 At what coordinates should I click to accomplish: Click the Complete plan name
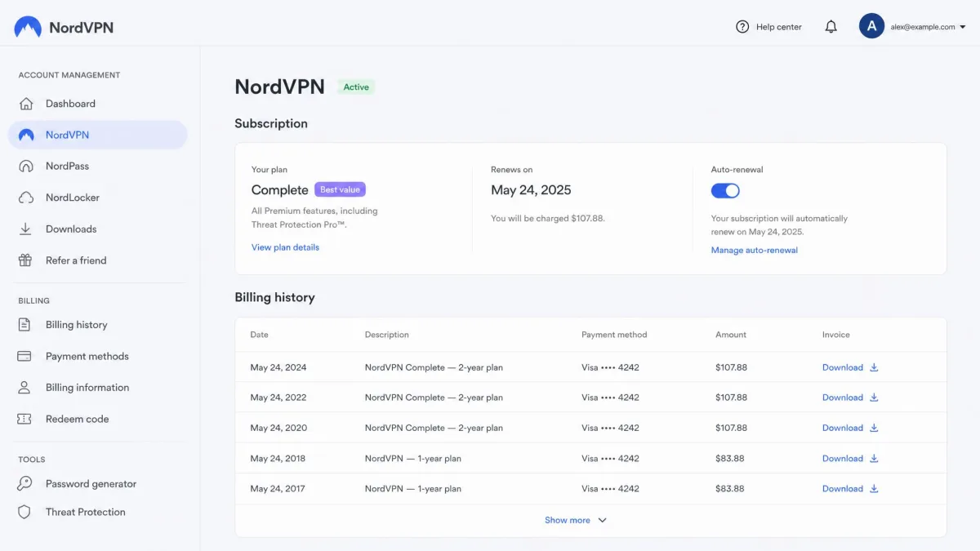[280, 190]
